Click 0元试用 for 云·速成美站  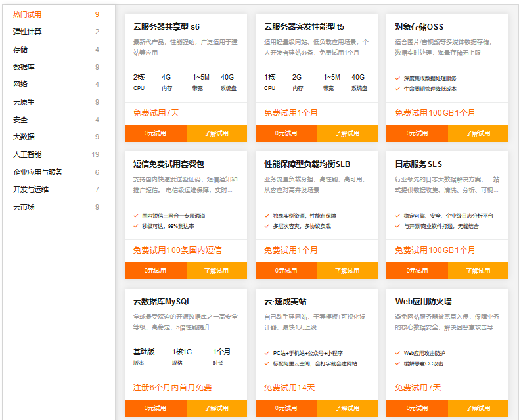point(286,408)
